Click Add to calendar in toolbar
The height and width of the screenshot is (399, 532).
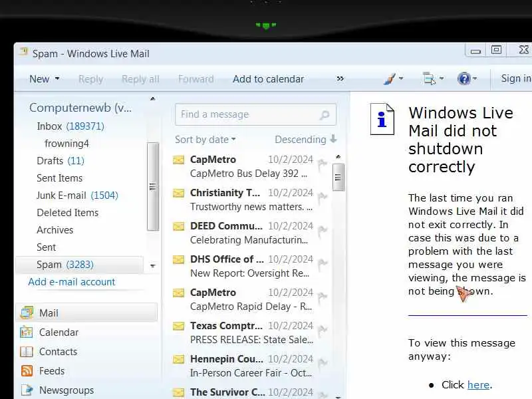[x=268, y=79]
